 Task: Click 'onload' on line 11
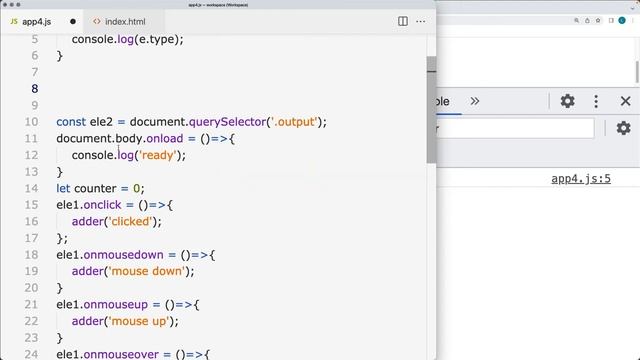164,138
